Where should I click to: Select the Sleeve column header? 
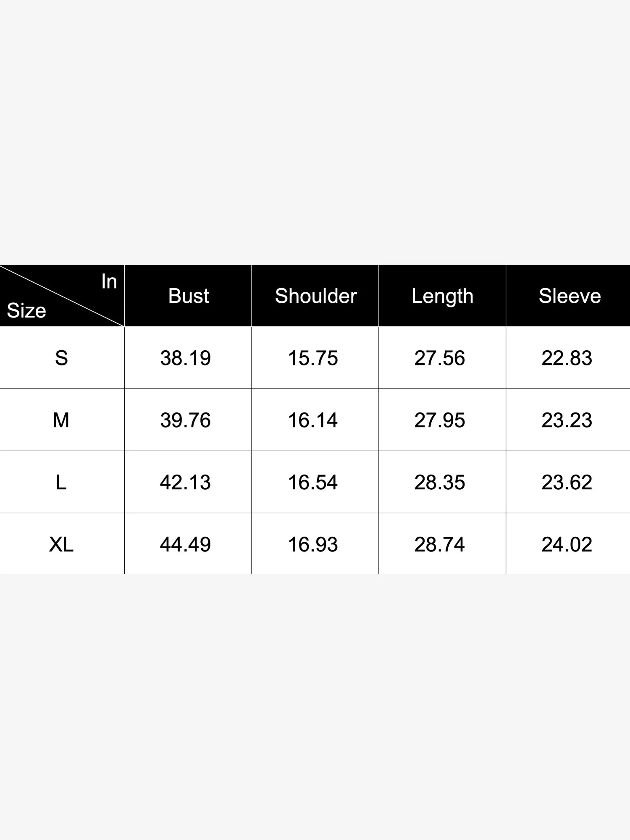point(570,296)
